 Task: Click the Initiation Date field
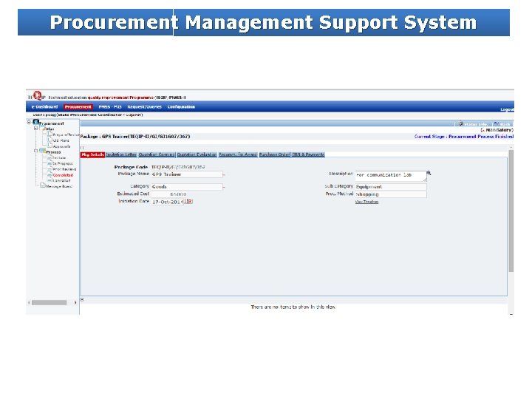167,202
